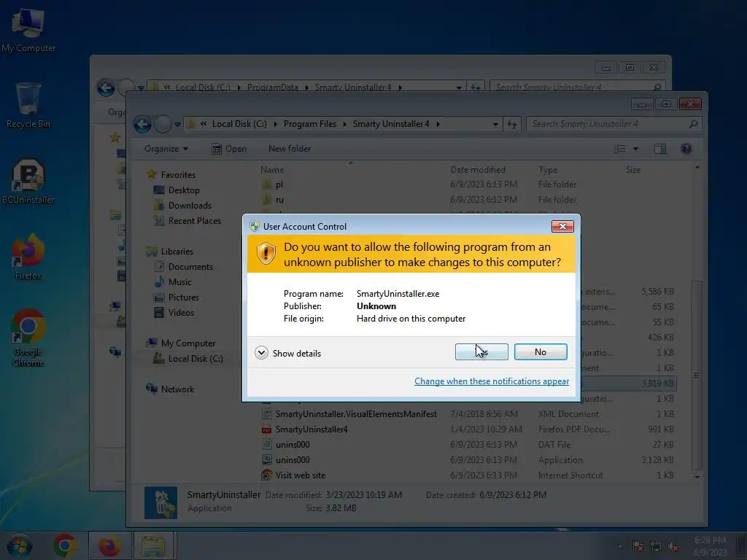Open views options dropdown arrow

pos(635,149)
